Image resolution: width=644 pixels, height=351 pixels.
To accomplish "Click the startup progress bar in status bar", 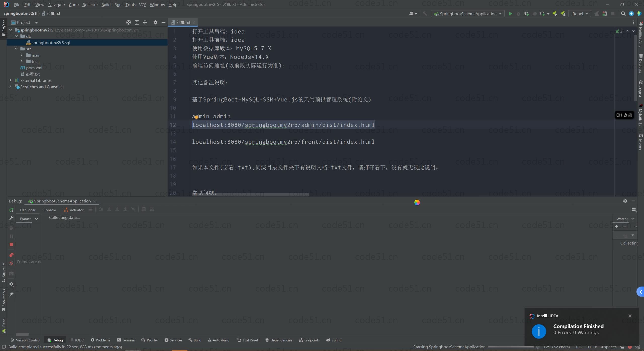I will point(511,347).
